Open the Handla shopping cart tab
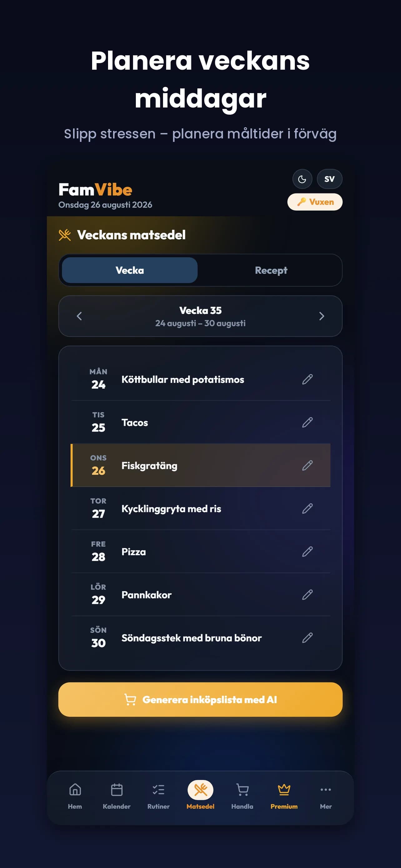Image resolution: width=401 pixels, height=868 pixels. click(x=242, y=796)
